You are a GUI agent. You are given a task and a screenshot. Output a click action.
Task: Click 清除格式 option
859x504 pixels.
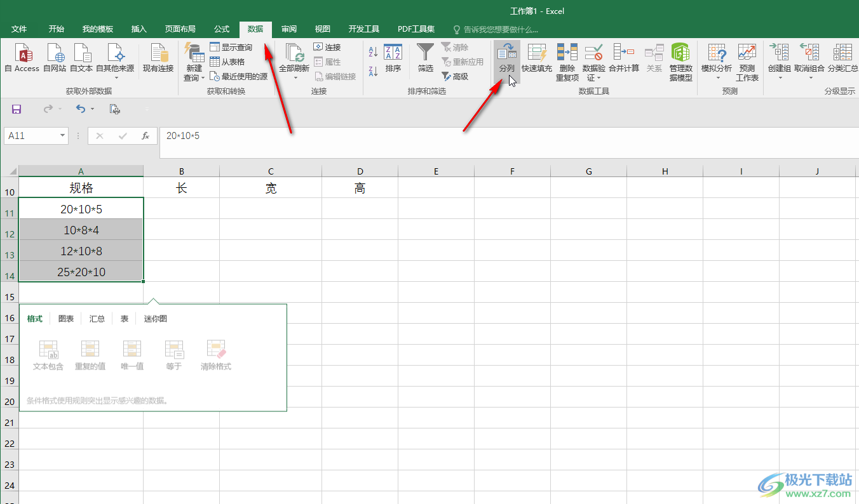[216, 355]
